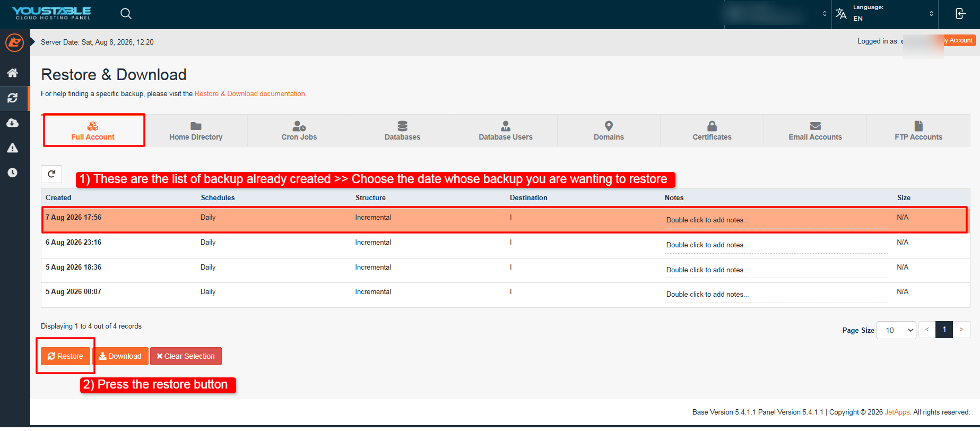Screen dimensions: 980x431
Task: Click the Clear Selection button
Action: click(x=186, y=356)
